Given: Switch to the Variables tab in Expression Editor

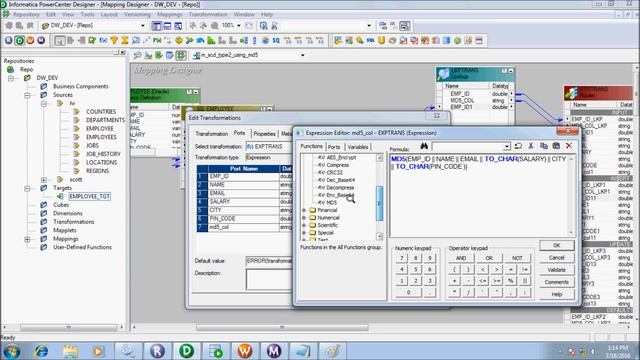Looking at the screenshot, I should click(358, 147).
